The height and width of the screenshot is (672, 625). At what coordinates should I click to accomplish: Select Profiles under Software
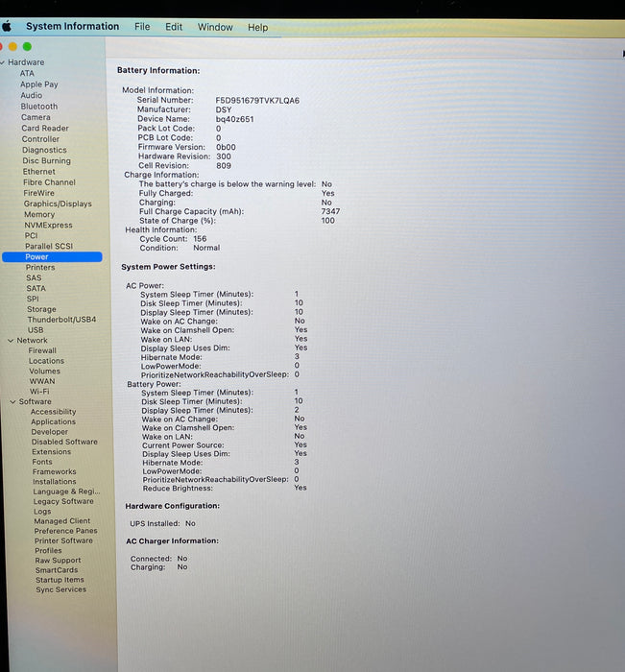coord(48,551)
